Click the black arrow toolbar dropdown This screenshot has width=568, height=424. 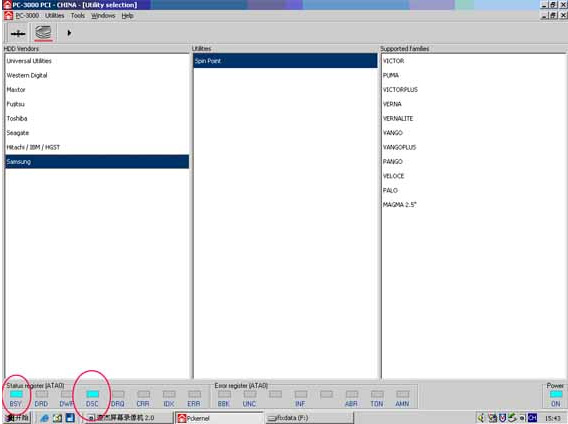point(69,33)
